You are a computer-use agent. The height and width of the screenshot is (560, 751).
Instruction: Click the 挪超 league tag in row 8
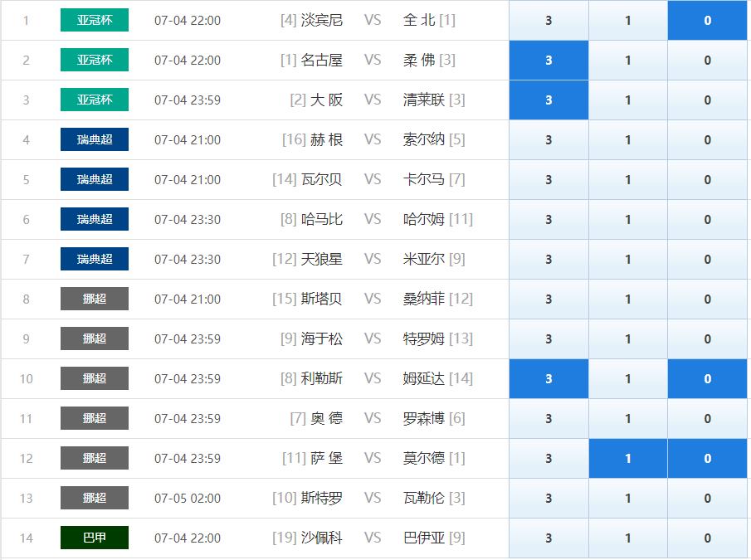coord(95,299)
